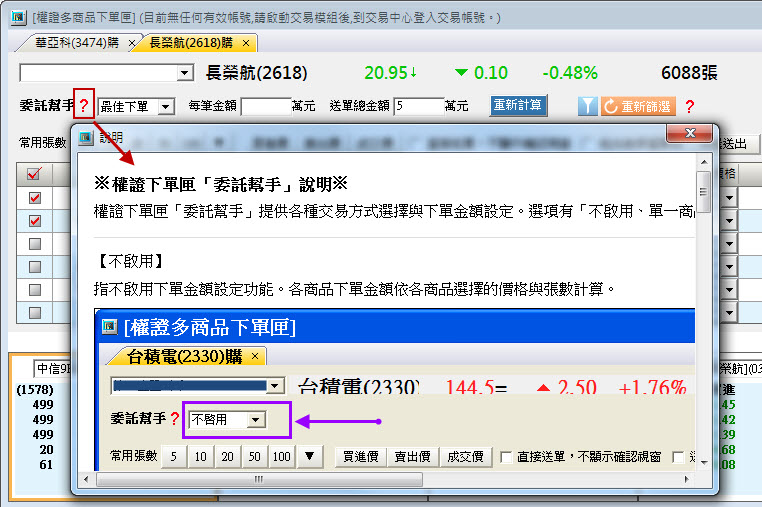Click the 賣出價 button in help image
The width and height of the screenshot is (762, 507).
pyautogui.click(x=413, y=457)
